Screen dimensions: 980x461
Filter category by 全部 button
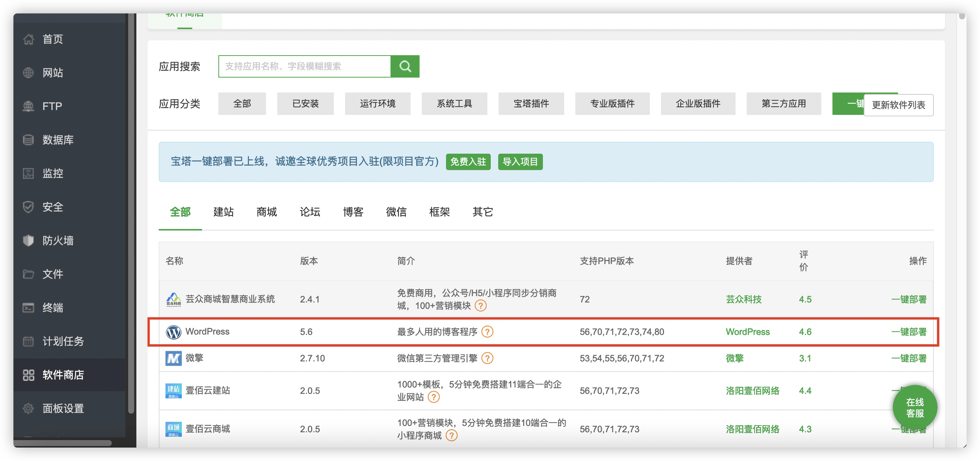[242, 104]
